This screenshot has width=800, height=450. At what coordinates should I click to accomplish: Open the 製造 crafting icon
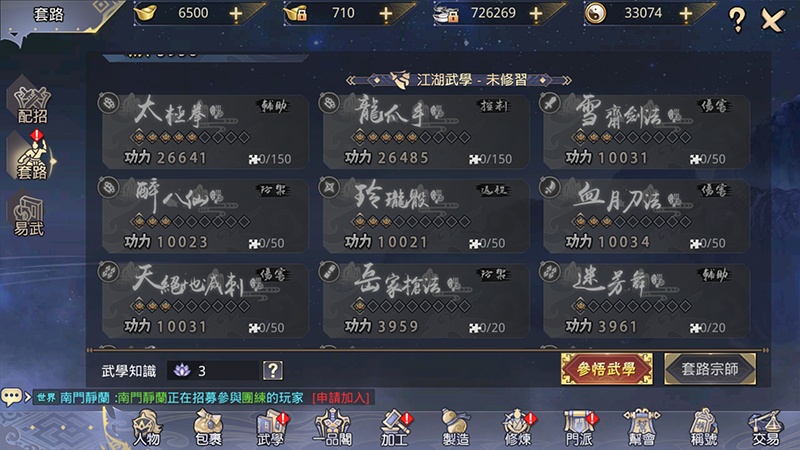pos(456,428)
